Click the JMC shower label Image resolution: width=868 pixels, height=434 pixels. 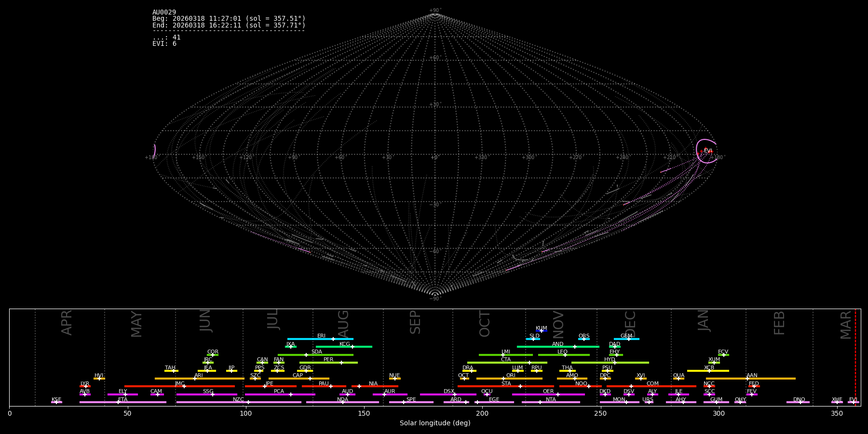click(179, 383)
